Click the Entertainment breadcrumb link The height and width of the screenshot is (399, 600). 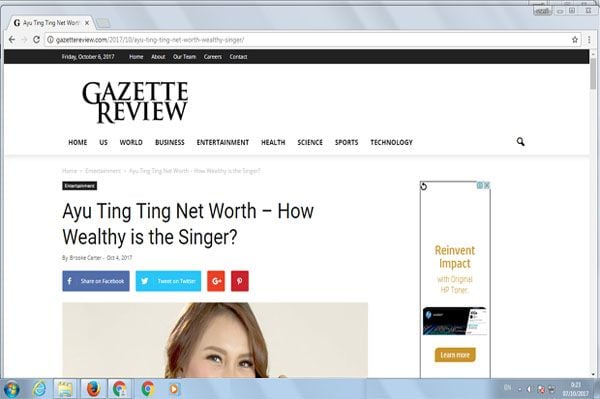click(103, 171)
